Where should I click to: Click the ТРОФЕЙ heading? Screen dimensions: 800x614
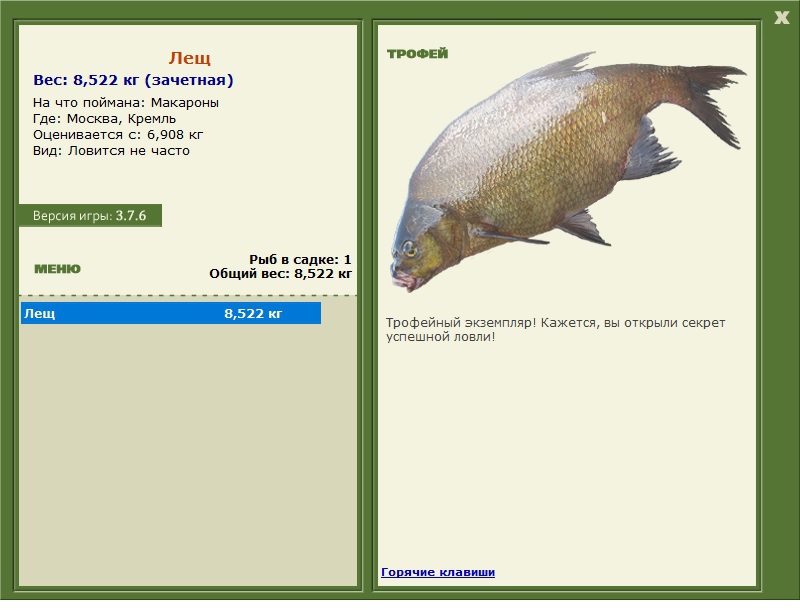pyautogui.click(x=417, y=54)
